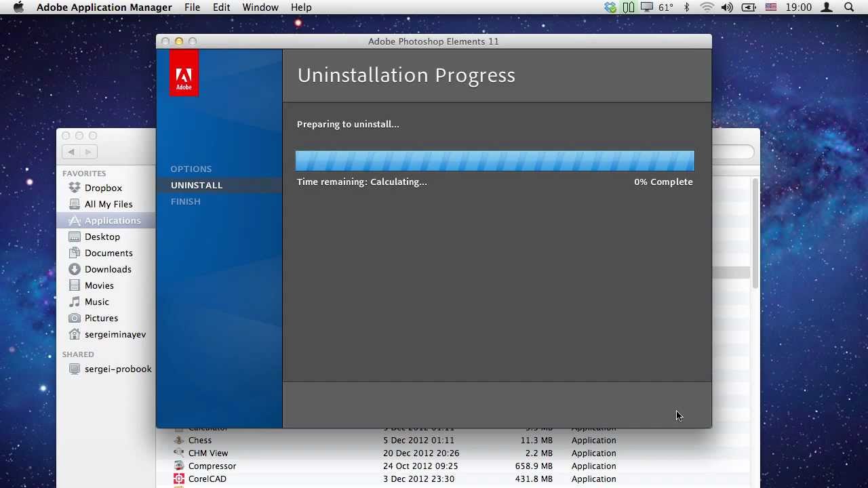Viewport: 868px width, 488px height.
Task: Open Spotlight search magnifier
Action: (x=849, y=7)
